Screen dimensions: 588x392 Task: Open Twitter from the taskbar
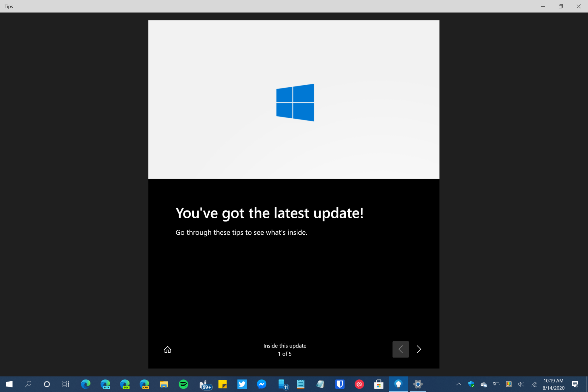point(242,384)
